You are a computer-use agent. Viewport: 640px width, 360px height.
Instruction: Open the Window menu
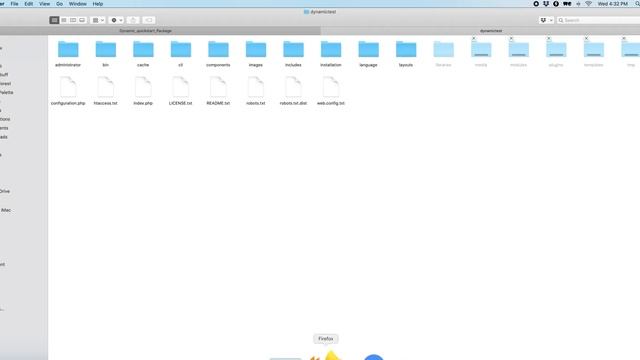click(x=78, y=4)
